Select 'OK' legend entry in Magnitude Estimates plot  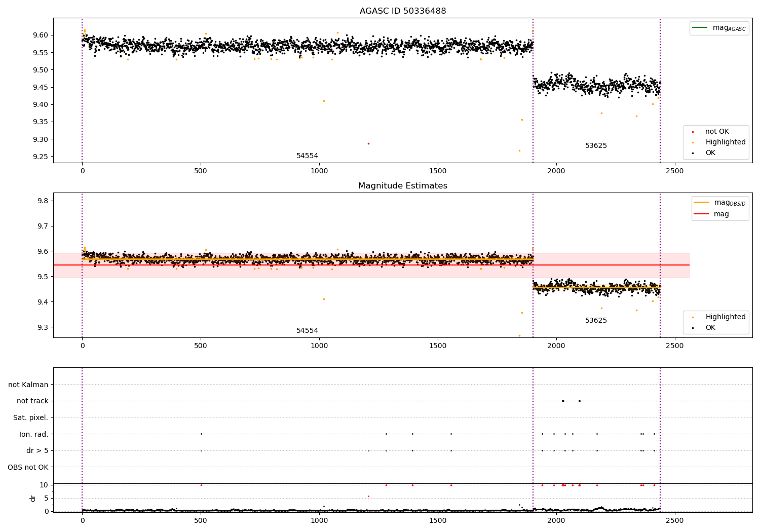click(710, 328)
